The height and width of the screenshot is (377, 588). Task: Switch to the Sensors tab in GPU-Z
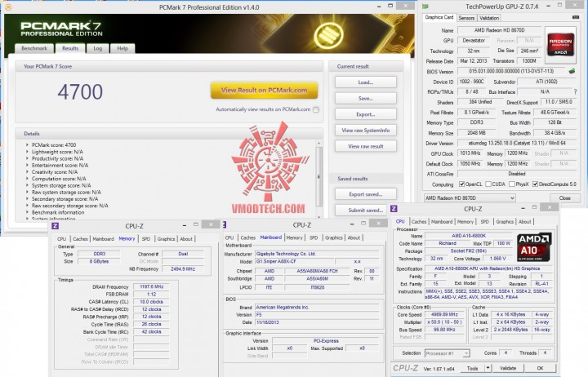coord(466,18)
